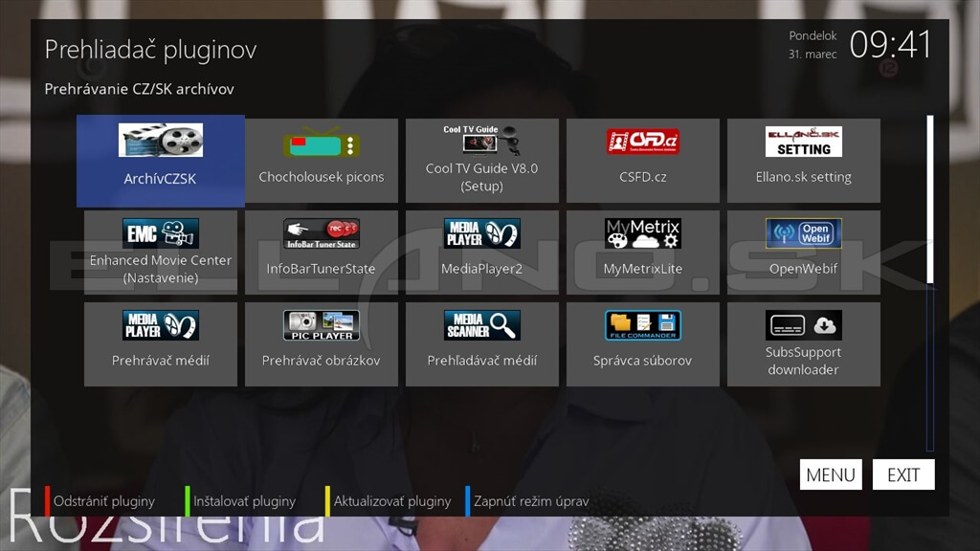Choose Inštalovať pluginy green option
This screenshot has height=551, width=980.
coord(240,501)
